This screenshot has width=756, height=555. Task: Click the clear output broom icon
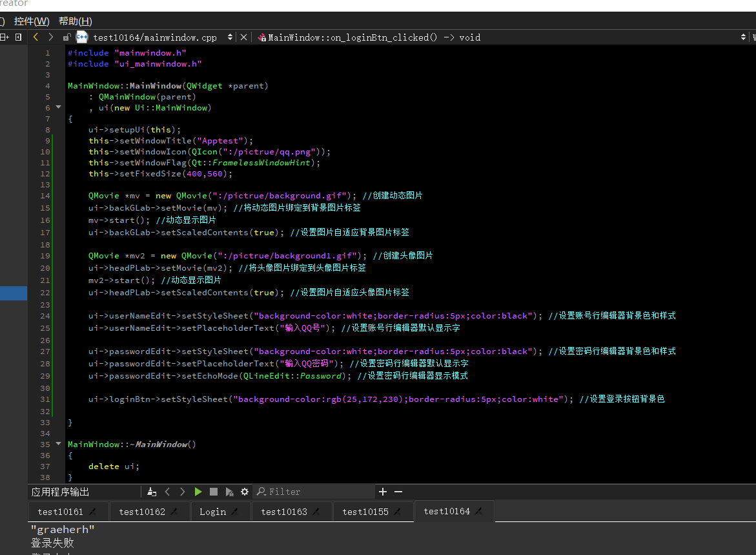[152, 492]
